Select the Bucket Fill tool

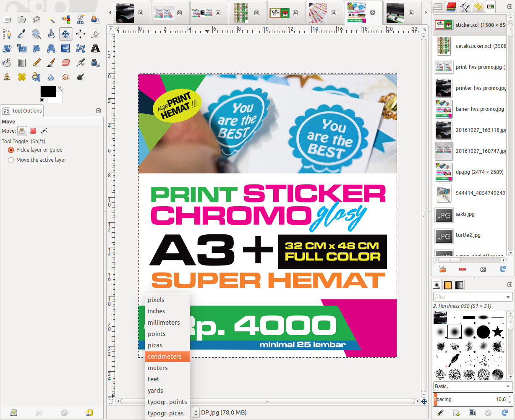coord(7,62)
